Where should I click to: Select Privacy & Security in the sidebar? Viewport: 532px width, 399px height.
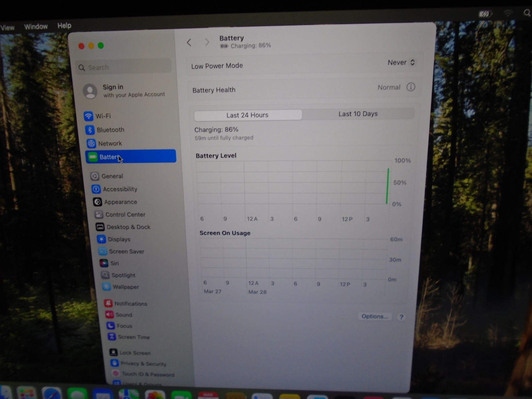click(x=138, y=363)
